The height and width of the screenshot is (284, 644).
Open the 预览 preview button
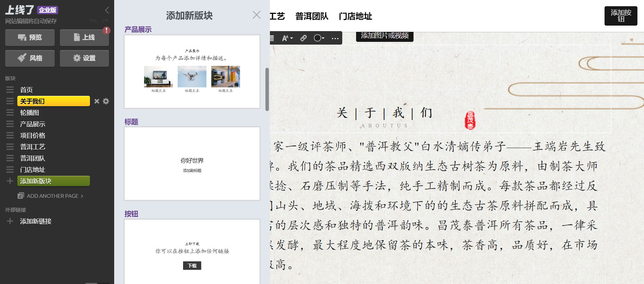tap(30, 37)
